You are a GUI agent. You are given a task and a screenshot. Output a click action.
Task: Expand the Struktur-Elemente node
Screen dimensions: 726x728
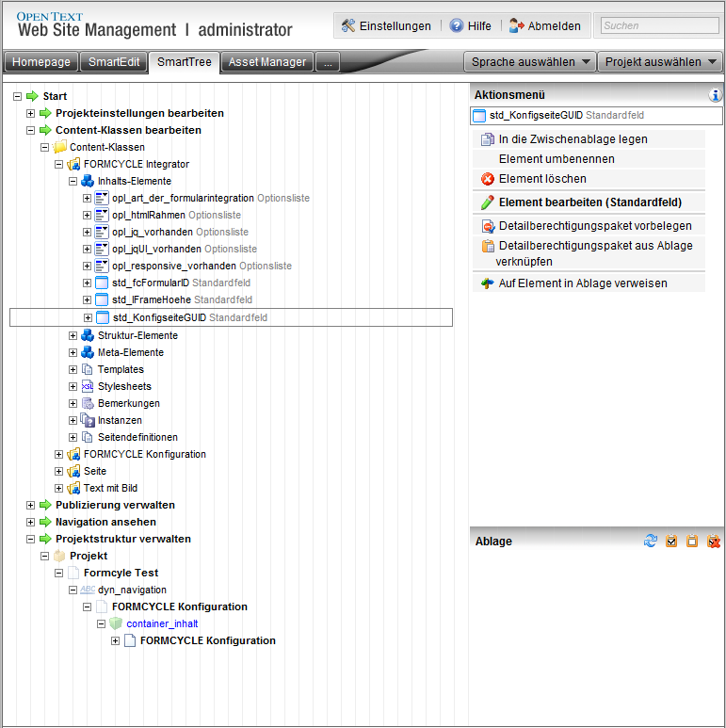click(x=73, y=336)
